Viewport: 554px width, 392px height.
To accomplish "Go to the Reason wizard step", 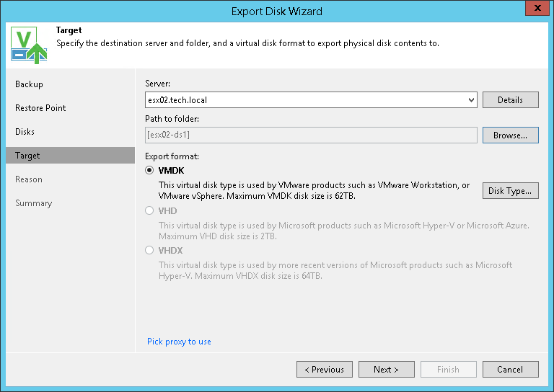I will click(x=29, y=179).
